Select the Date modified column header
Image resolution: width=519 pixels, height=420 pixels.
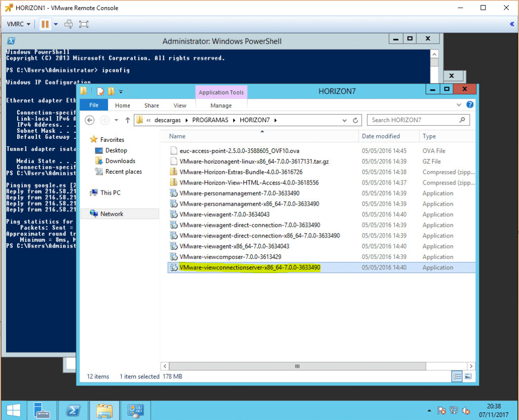click(388, 136)
